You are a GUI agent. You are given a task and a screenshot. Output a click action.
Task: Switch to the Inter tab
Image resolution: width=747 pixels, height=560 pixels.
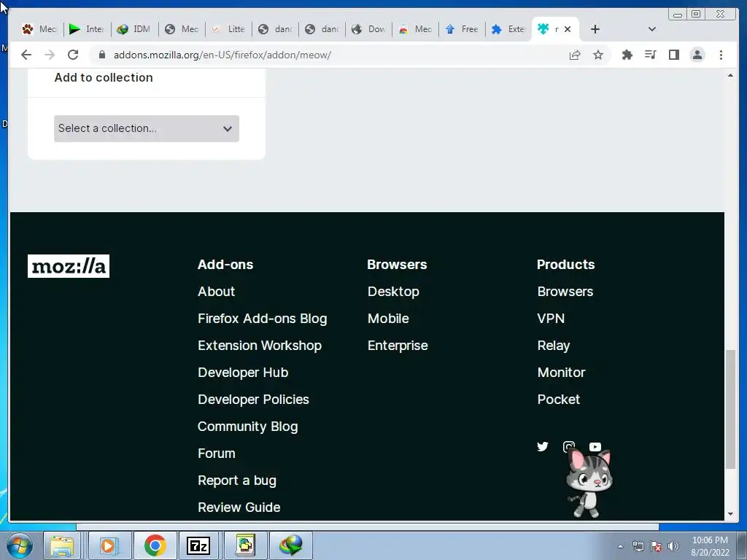coord(88,29)
